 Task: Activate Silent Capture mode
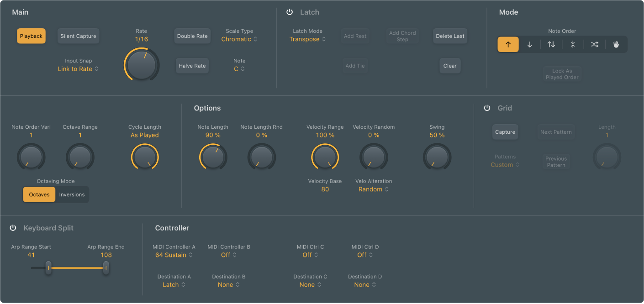78,36
